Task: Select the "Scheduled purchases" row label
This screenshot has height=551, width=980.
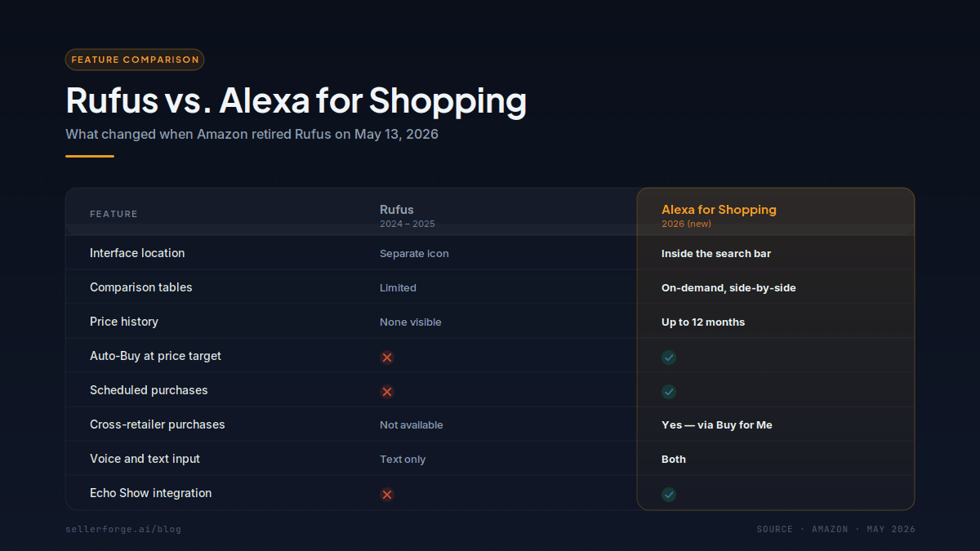Action: point(149,390)
